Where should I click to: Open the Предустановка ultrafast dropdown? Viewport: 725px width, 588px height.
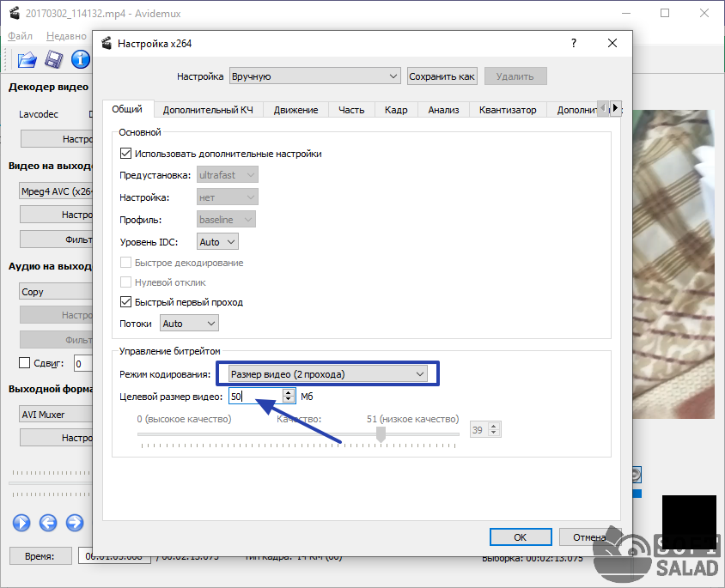pyautogui.click(x=227, y=175)
